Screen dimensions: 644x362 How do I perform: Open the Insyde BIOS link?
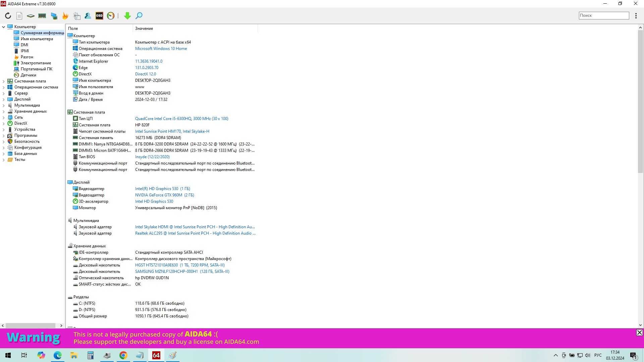coord(152,157)
